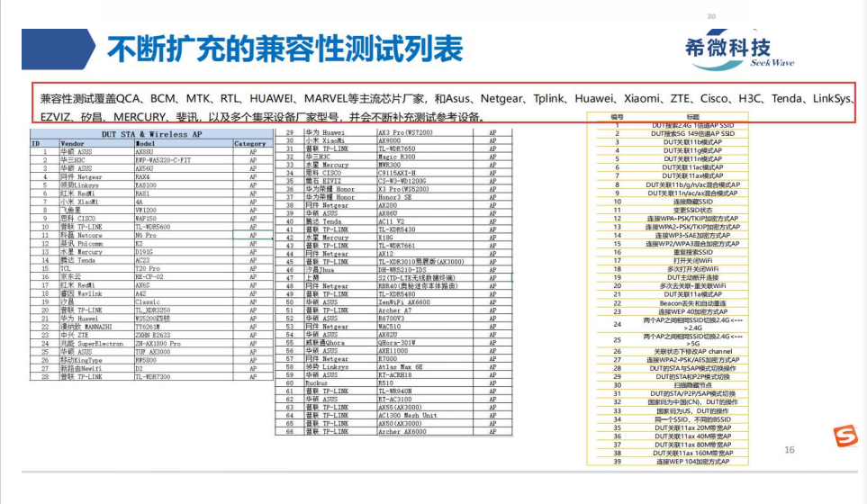Click the model cell 'EWP-WA5320-C-FIT'
The height and width of the screenshot is (504, 867).
pyautogui.click(x=163, y=159)
